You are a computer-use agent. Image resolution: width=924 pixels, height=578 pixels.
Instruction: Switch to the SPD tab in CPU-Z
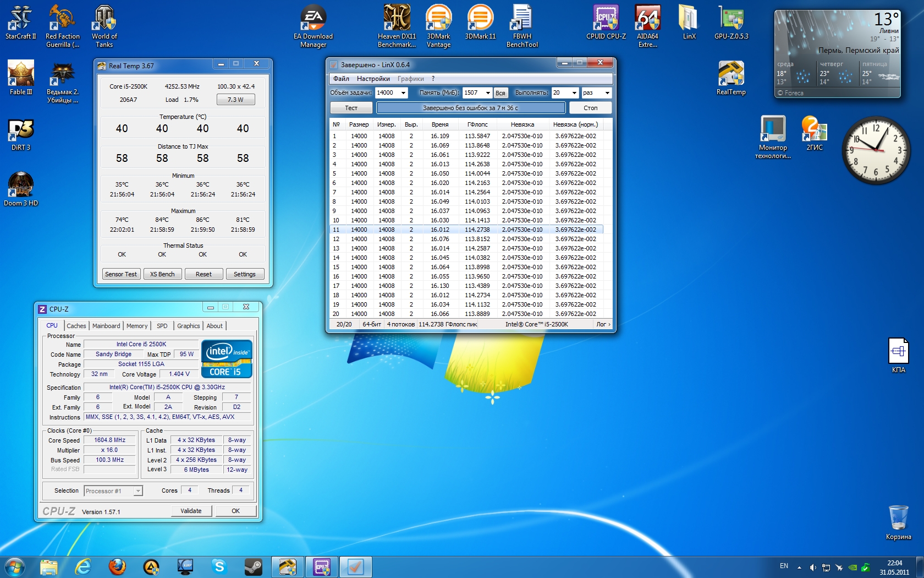(x=162, y=326)
